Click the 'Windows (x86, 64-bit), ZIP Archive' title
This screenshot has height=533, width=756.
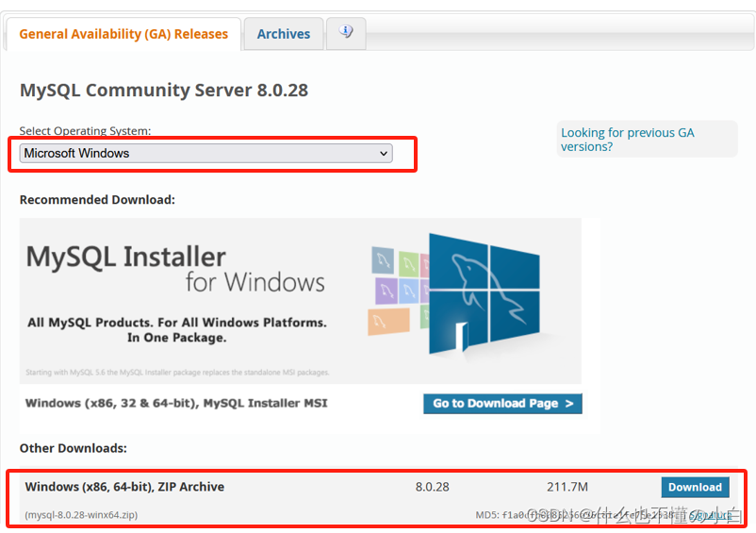[124, 487]
